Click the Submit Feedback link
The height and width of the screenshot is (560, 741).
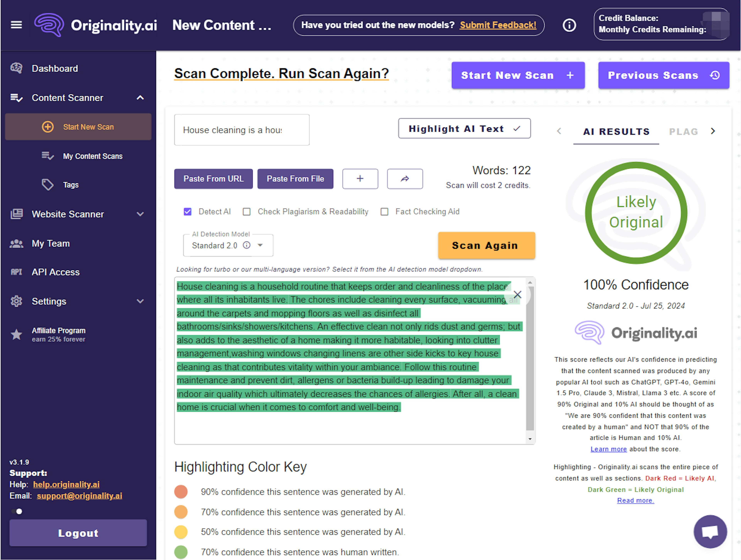498,25
